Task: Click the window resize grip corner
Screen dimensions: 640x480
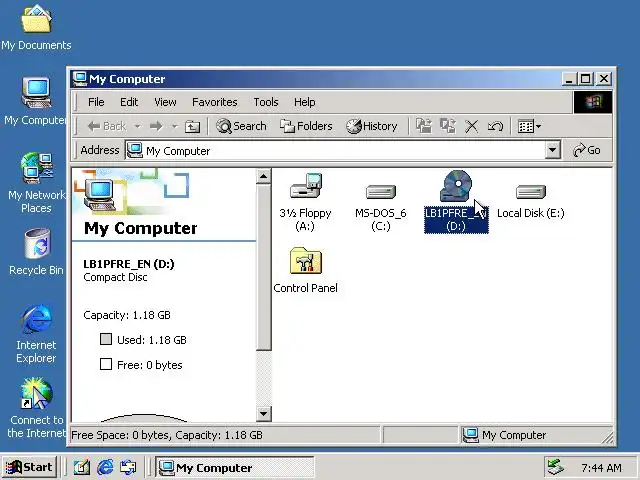Action: pos(607,438)
